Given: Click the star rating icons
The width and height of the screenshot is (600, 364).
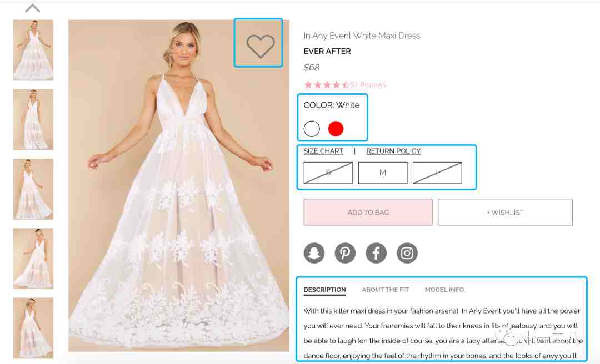Looking at the screenshot, I should [x=327, y=84].
